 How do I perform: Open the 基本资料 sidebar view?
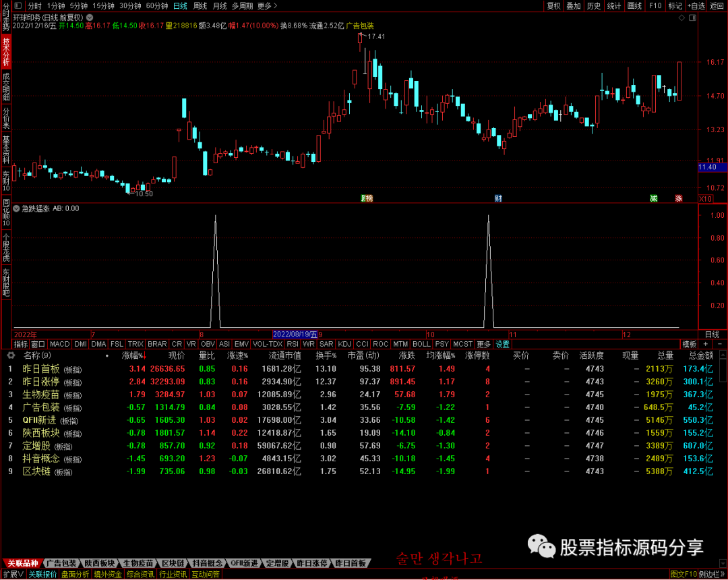(x=5, y=149)
